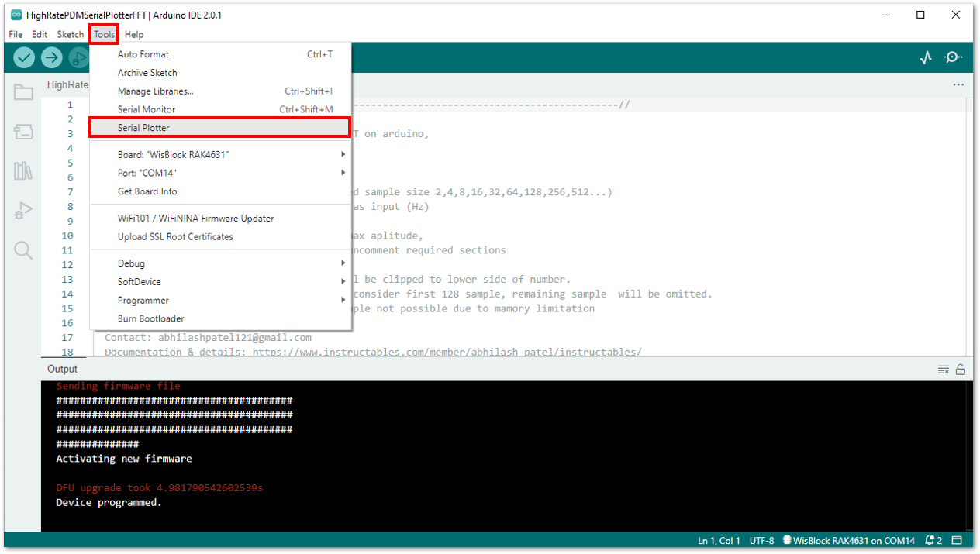
Task: Expand the SoftDevice submenu
Action: [x=221, y=282]
